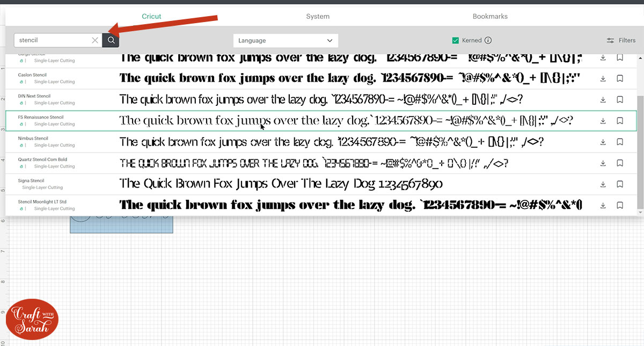The height and width of the screenshot is (346, 644).
Task: Bookmark the Signa Stencil font
Action: click(620, 184)
